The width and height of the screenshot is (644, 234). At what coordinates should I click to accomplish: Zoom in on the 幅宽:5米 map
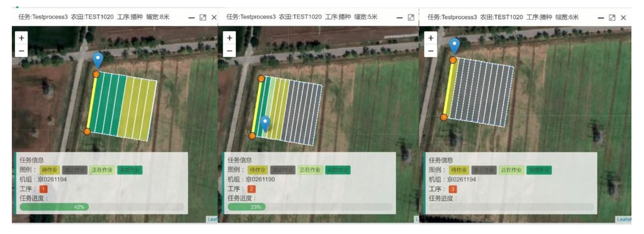tap(229, 38)
